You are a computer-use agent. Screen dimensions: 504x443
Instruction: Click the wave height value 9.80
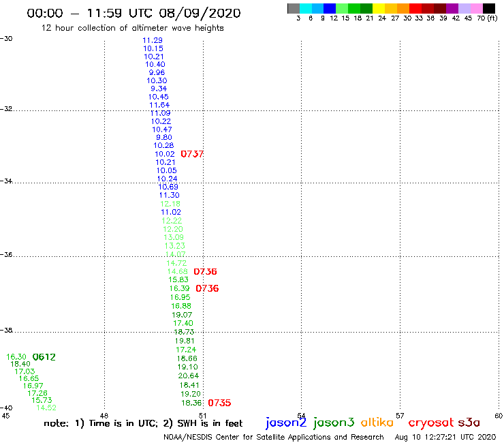[x=164, y=138]
